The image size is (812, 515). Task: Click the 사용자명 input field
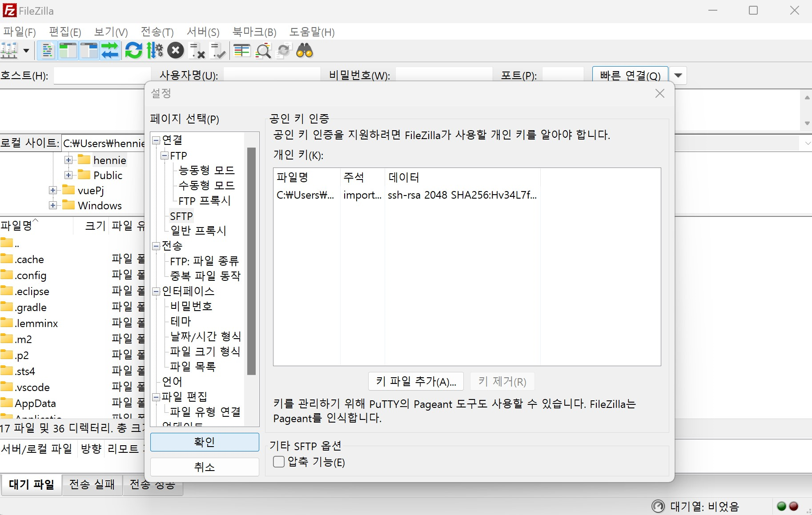tap(272, 75)
